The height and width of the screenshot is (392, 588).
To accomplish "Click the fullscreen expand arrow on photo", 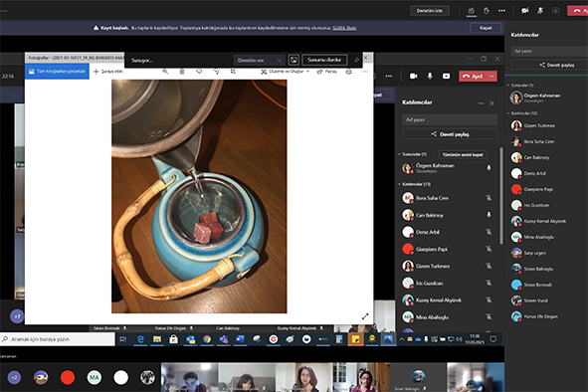I will coord(365,316).
